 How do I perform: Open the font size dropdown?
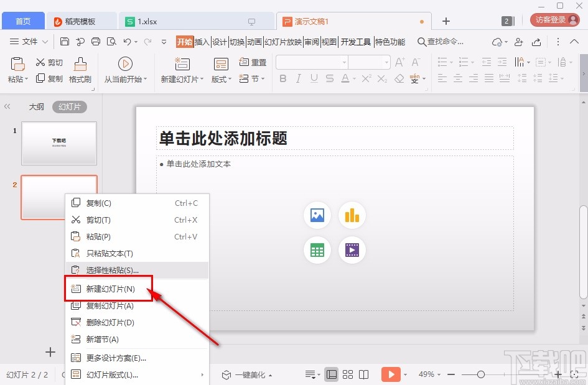pos(387,62)
